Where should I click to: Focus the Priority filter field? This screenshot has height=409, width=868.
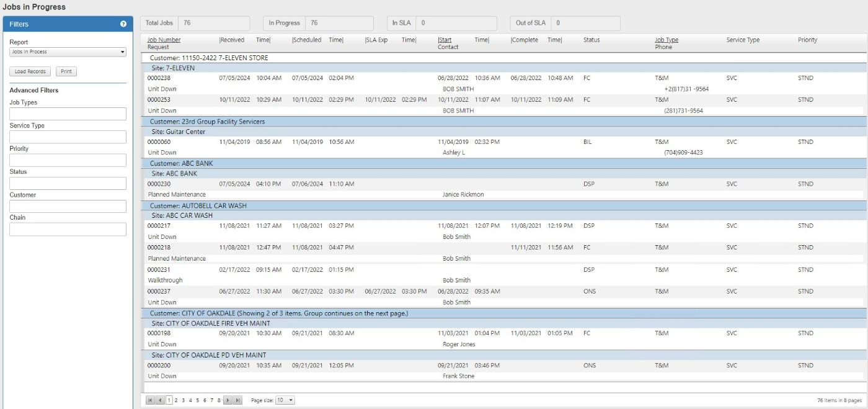coord(68,160)
